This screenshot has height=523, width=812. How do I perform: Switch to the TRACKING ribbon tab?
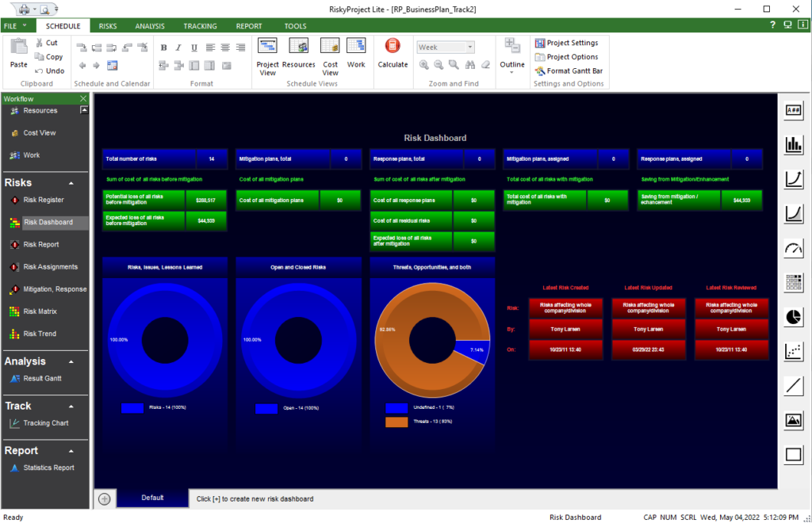(200, 25)
